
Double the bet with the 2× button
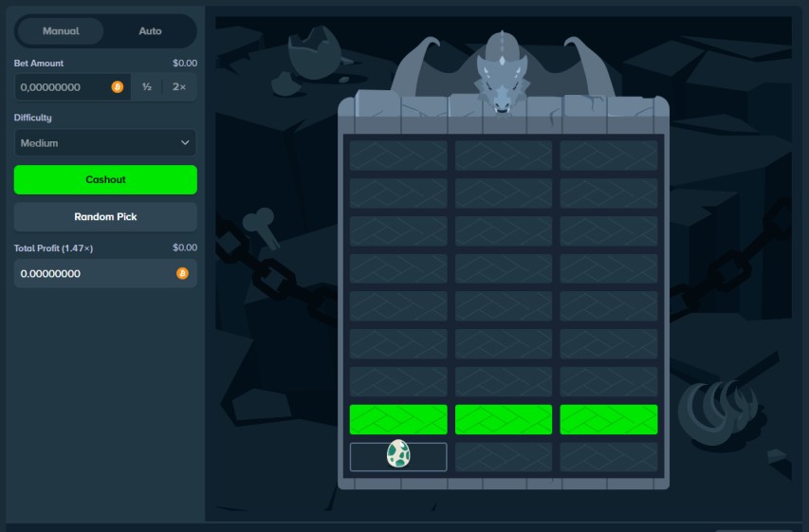[x=179, y=86]
